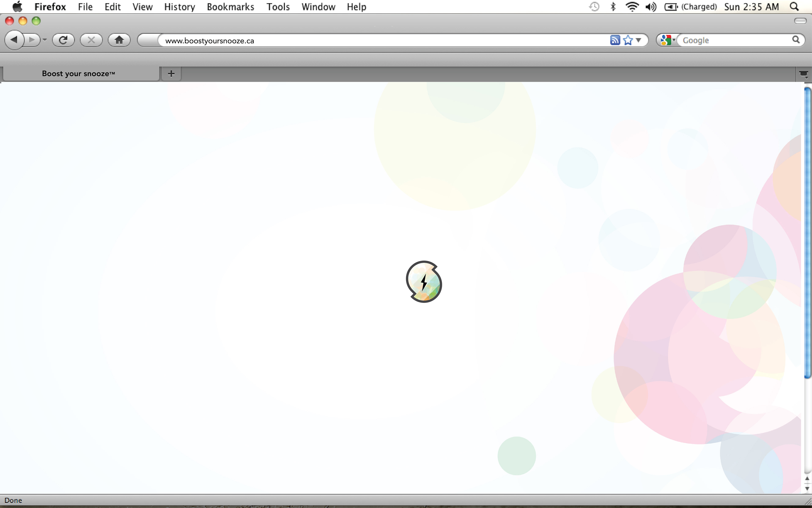Open the Edit menu
Image resolution: width=812 pixels, height=508 pixels.
[112, 7]
